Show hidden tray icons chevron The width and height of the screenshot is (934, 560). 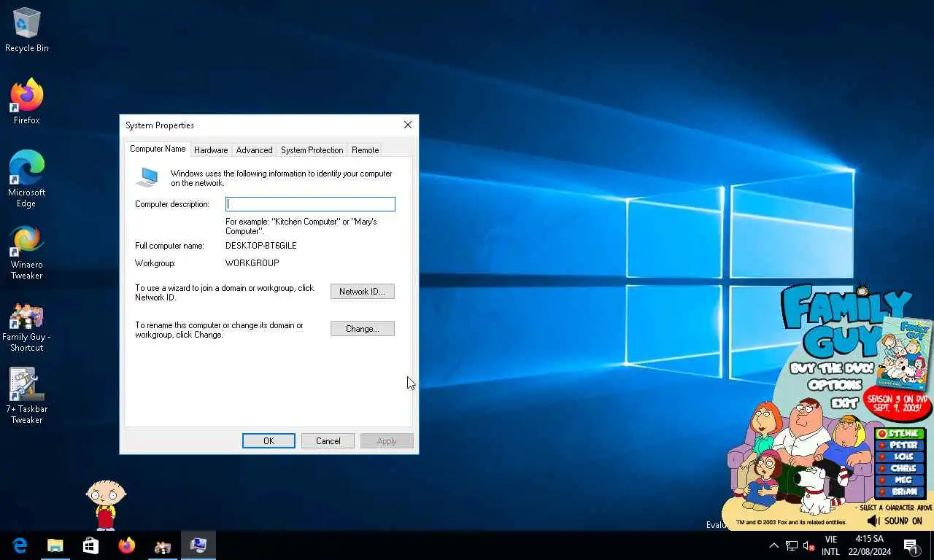tap(774, 545)
